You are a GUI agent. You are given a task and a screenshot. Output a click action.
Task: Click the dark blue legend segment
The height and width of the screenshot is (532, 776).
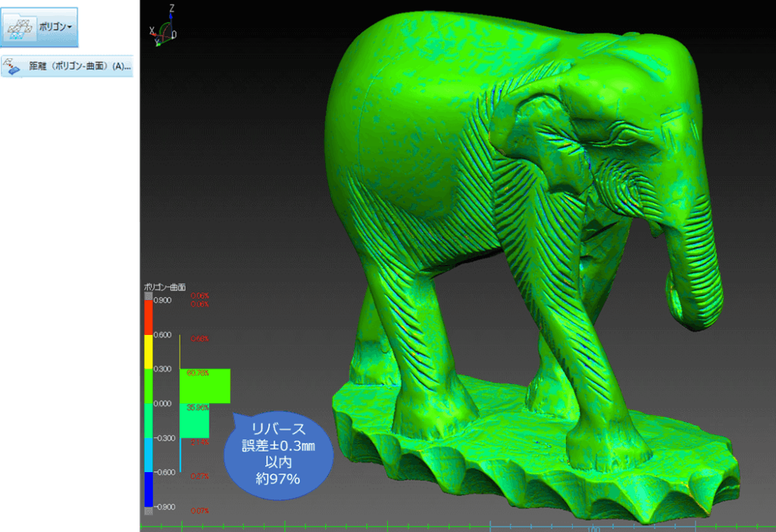pyautogui.click(x=149, y=489)
